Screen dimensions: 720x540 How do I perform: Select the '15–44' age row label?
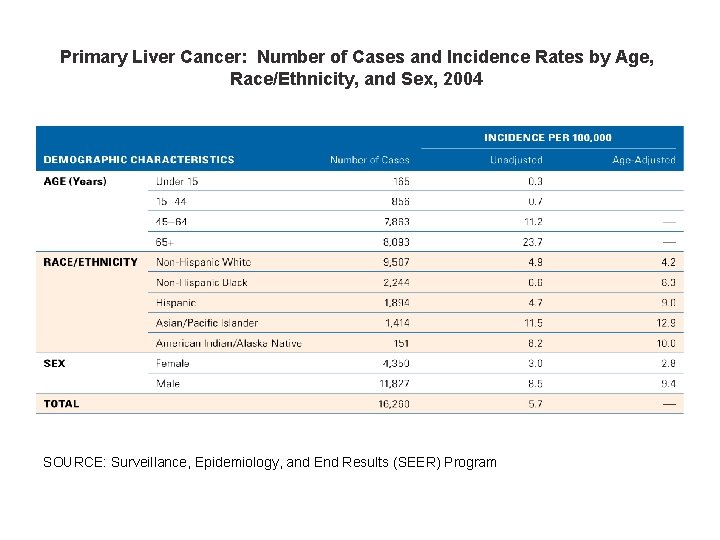171,202
